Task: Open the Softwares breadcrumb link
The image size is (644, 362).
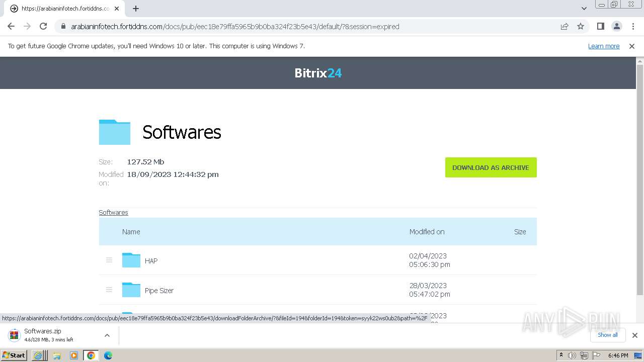Action: (113, 212)
